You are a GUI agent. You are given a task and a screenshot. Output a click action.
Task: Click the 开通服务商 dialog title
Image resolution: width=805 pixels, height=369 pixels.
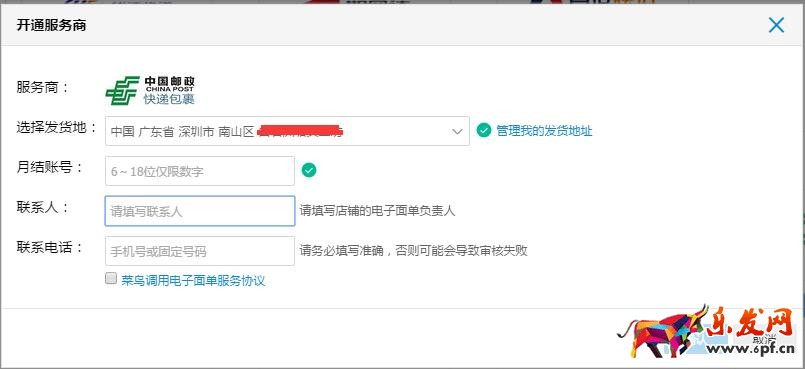(x=51, y=25)
